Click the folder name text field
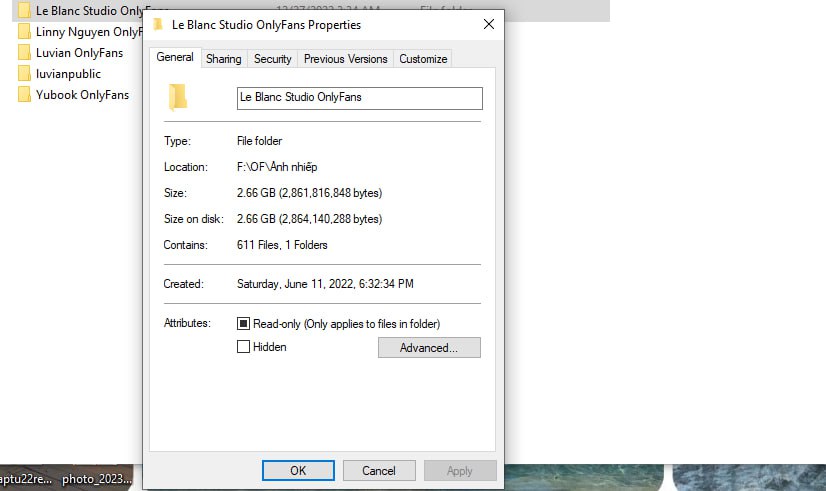The image size is (826, 491). pyautogui.click(x=360, y=98)
